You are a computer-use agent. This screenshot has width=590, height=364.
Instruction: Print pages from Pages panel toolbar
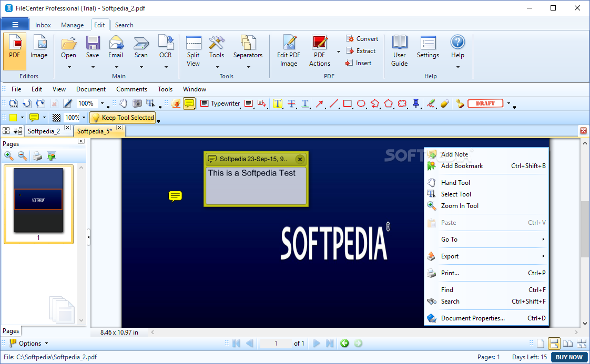point(37,155)
